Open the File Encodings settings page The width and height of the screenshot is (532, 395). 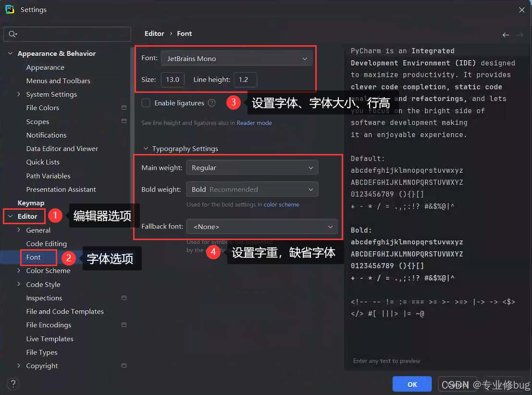[49, 325]
